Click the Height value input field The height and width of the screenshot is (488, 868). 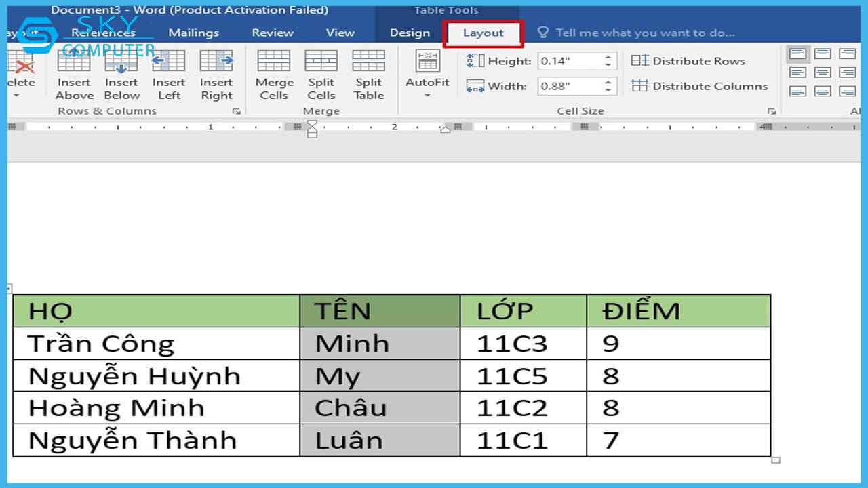568,61
